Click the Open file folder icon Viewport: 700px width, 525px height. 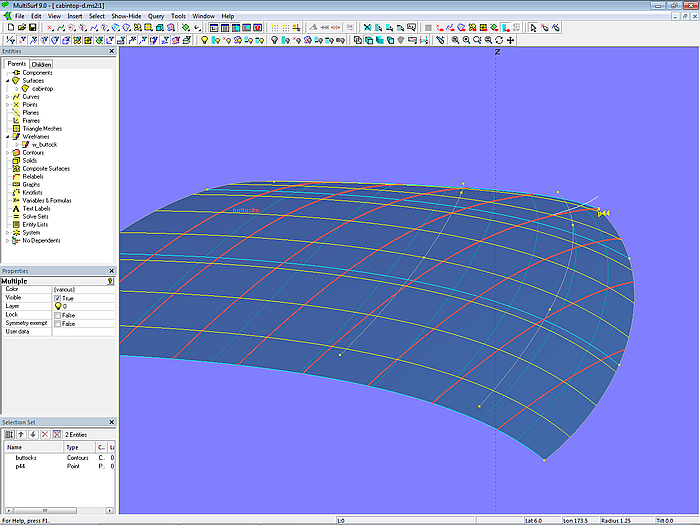point(20,28)
